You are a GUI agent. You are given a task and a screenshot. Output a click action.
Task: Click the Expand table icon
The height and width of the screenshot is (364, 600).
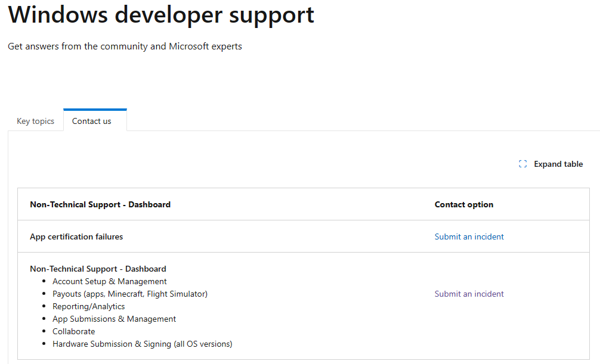tap(522, 164)
